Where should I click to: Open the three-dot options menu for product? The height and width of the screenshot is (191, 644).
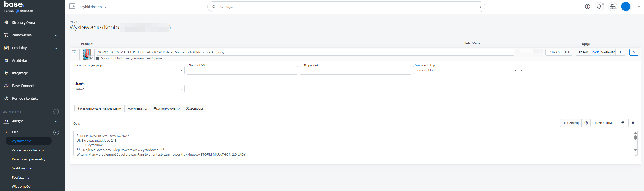[x=620, y=52]
